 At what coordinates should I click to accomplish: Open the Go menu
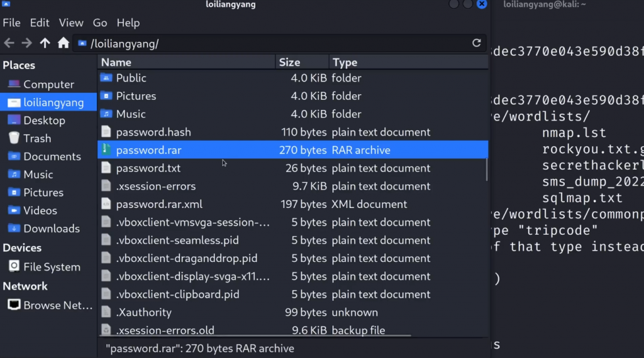tap(100, 23)
